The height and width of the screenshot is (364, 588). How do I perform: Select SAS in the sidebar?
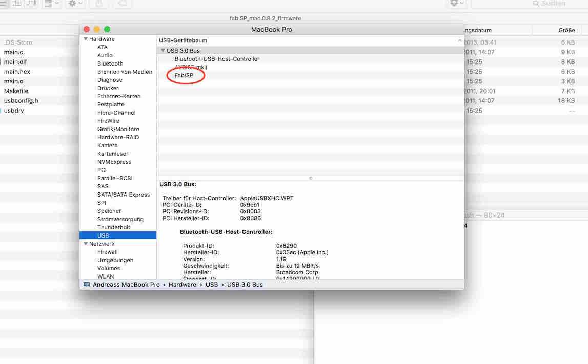(103, 186)
